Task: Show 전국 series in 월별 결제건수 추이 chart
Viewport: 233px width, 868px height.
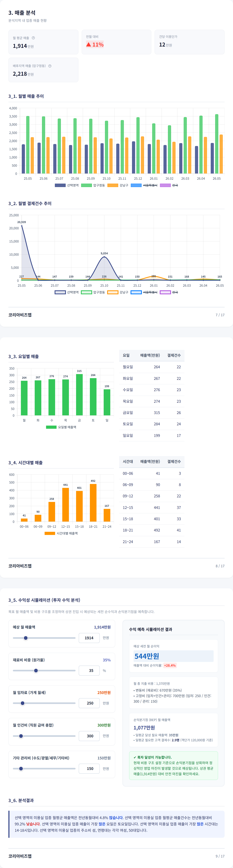Action: tap(169, 292)
